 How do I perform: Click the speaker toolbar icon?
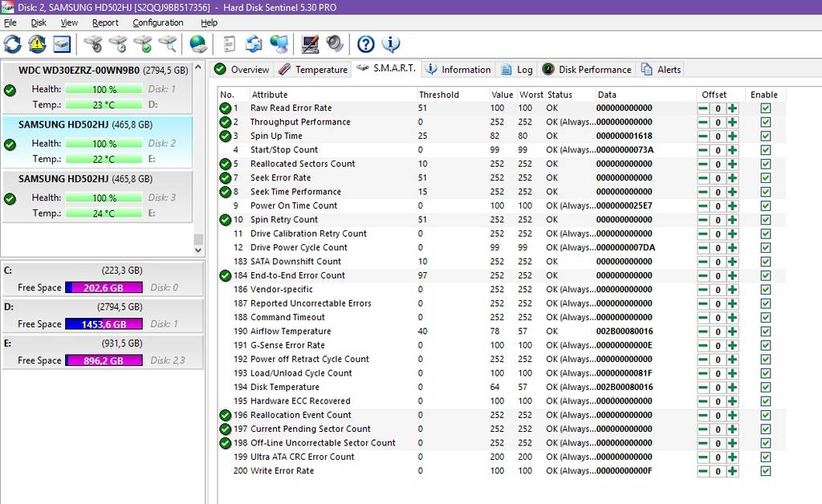coord(335,44)
